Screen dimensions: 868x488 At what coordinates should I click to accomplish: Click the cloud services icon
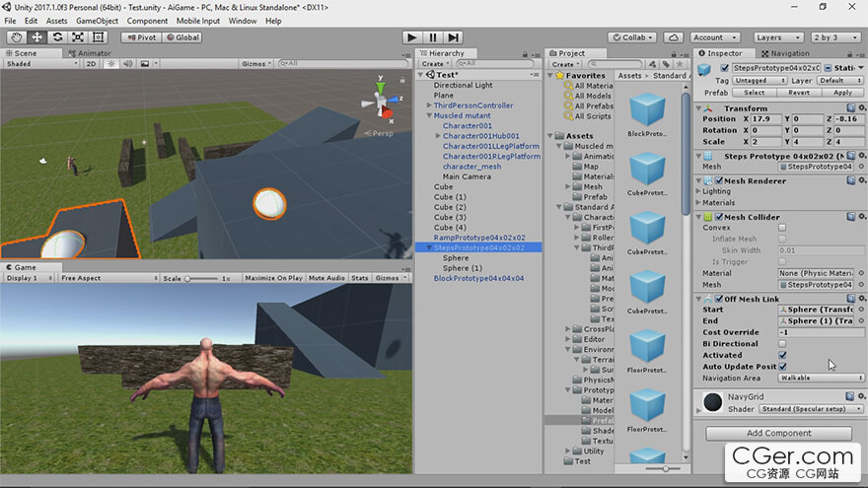[x=674, y=37]
